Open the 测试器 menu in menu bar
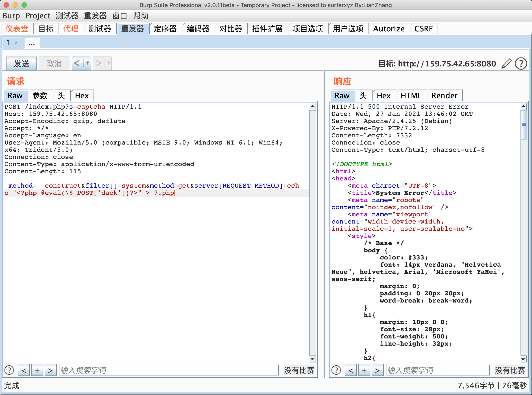This screenshot has height=395, width=532. coord(67,16)
